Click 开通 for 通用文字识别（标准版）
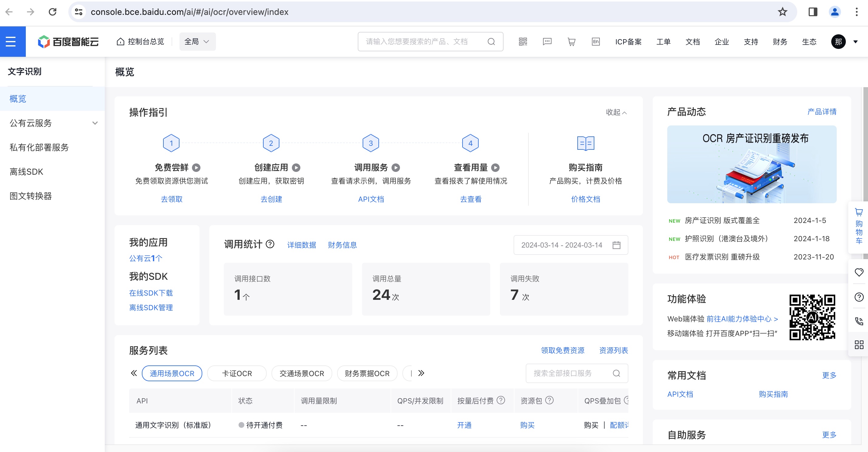Screen dimensions: 868x452 (464, 425)
